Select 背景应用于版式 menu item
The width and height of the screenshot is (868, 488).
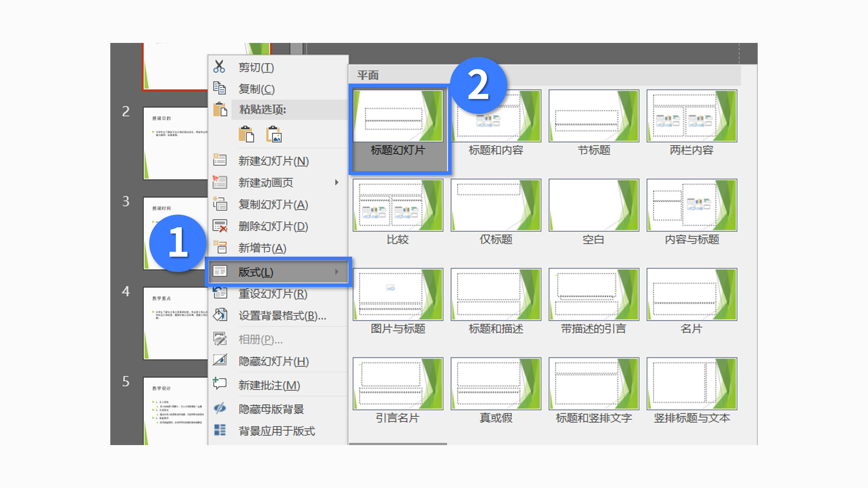pos(276,431)
